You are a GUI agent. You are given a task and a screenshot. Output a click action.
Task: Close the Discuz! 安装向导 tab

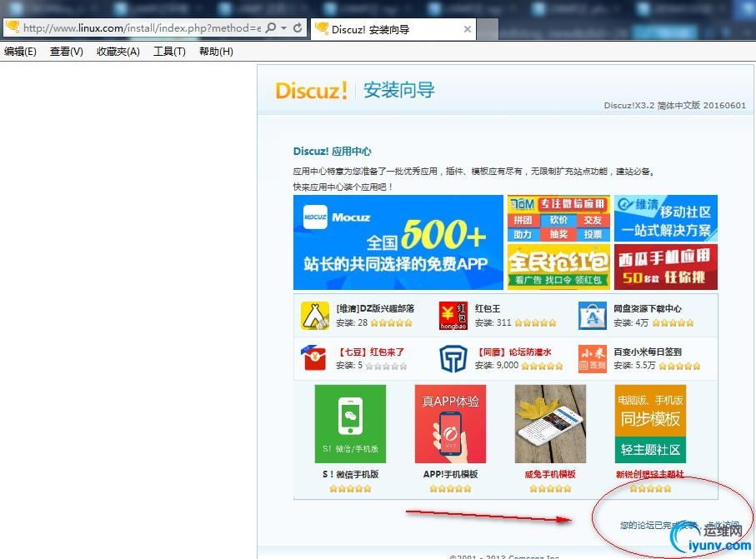click(468, 29)
